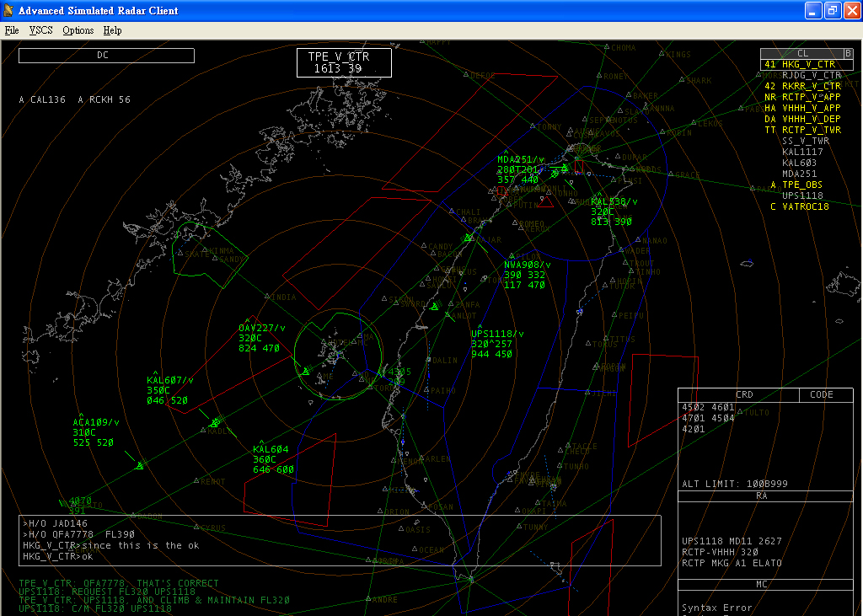Image resolution: width=863 pixels, height=616 pixels.
Task: Select VHHH_V_APP in the controller list
Action: tap(811, 108)
